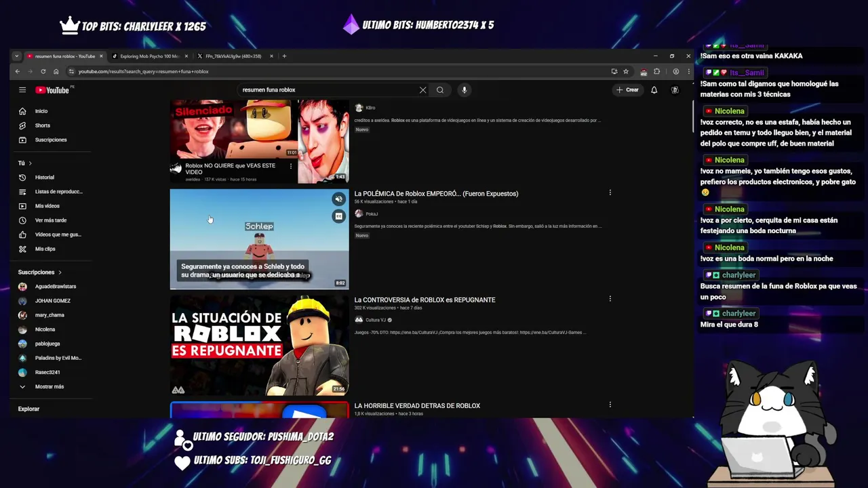Expand Mostrar más subscriptions

click(x=51, y=386)
